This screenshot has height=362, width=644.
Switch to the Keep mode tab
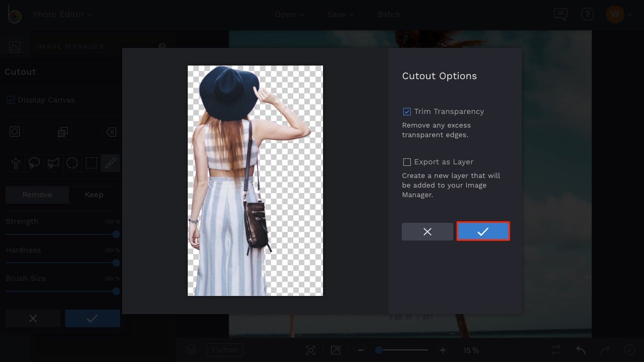94,195
